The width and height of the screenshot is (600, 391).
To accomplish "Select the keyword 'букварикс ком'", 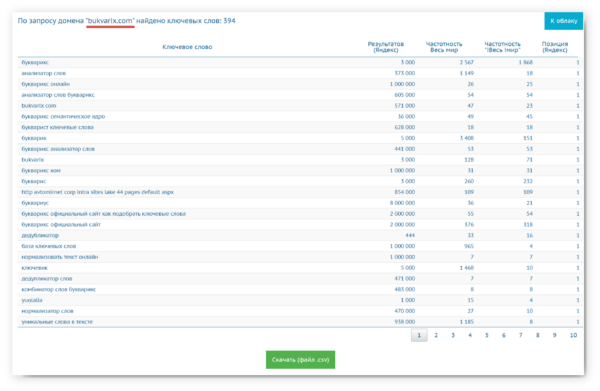I will coord(41,171).
